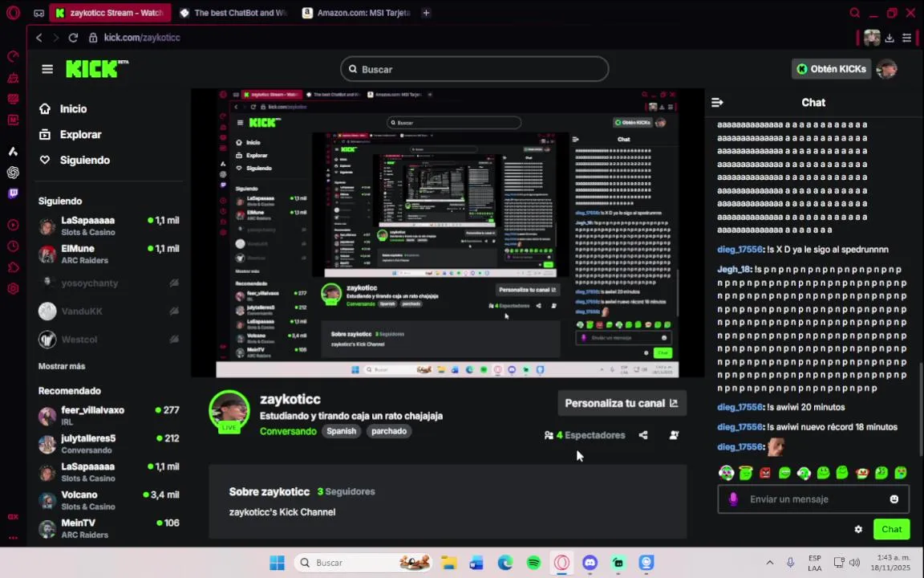Click the search tabs magnifier in title bar
Viewport: 924px width, 578px height.
click(854, 12)
